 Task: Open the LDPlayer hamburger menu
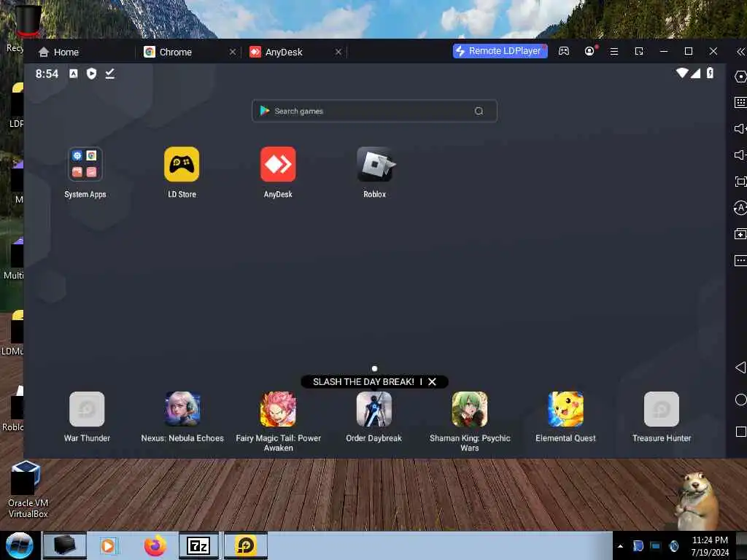614,51
